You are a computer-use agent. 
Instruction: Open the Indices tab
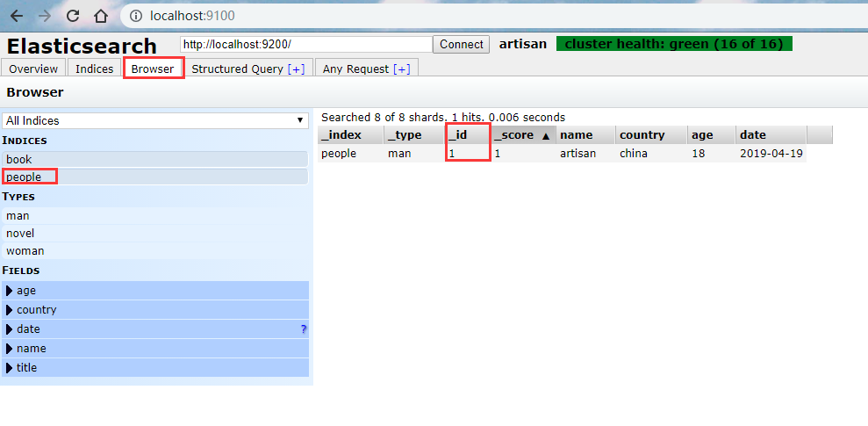tap(94, 69)
